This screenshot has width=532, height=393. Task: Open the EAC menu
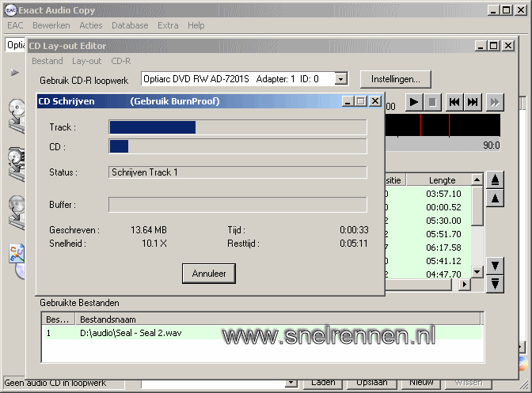15,25
